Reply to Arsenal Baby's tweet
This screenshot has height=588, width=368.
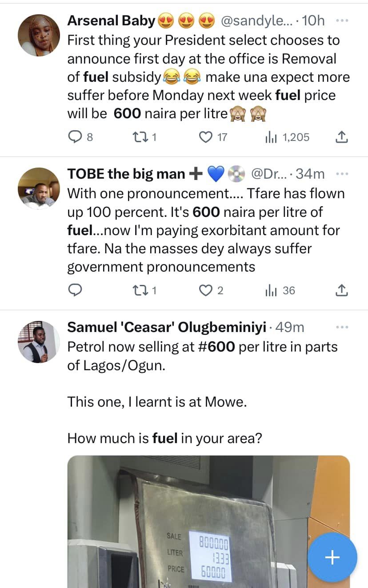click(x=75, y=137)
